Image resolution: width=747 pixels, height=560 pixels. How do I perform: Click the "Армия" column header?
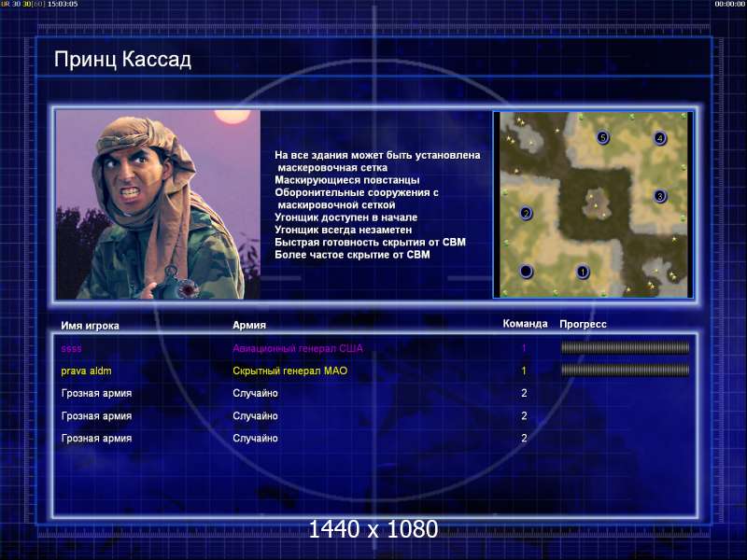249,325
